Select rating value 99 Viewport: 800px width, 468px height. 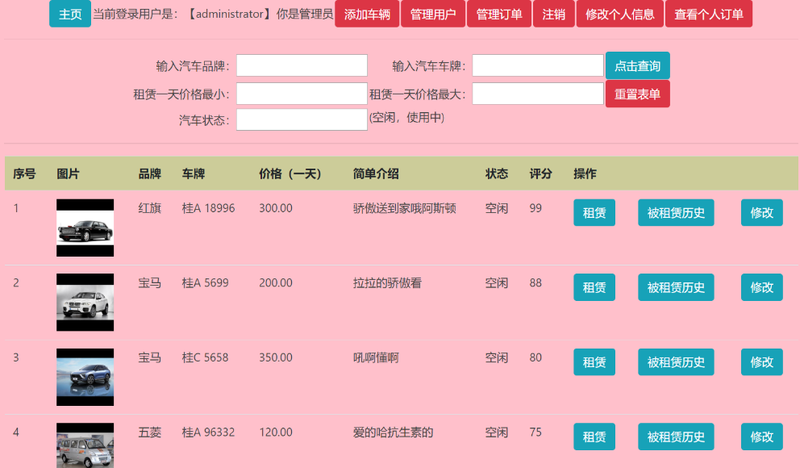(x=536, y=208)
